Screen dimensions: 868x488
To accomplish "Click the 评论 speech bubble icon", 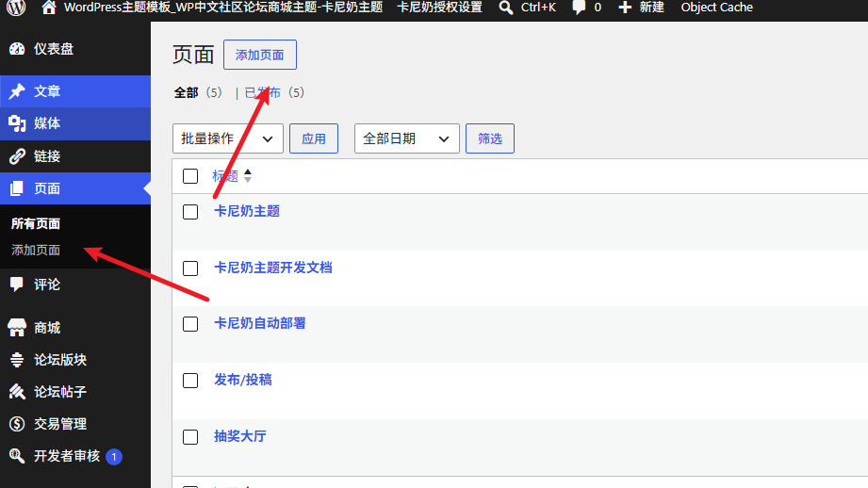I will (x=17, y=285).
